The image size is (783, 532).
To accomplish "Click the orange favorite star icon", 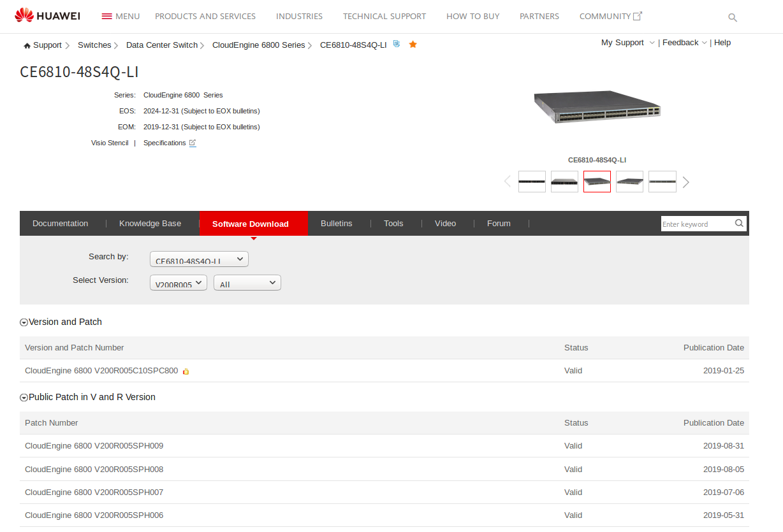I will coord(413,45).
